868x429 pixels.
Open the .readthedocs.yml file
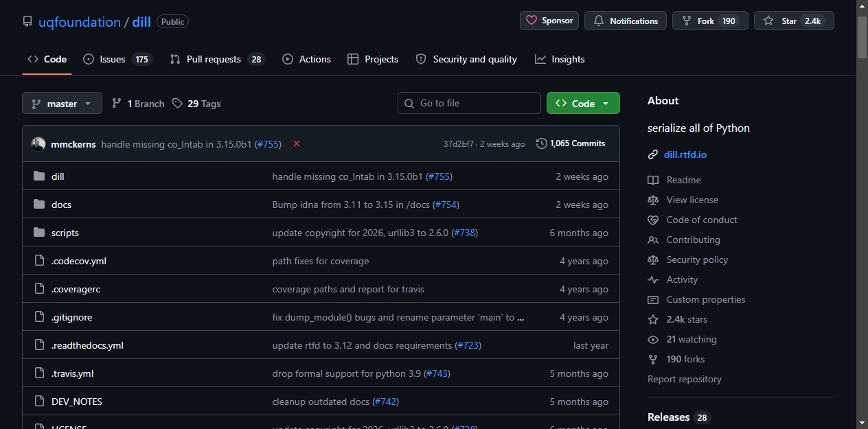87,345
